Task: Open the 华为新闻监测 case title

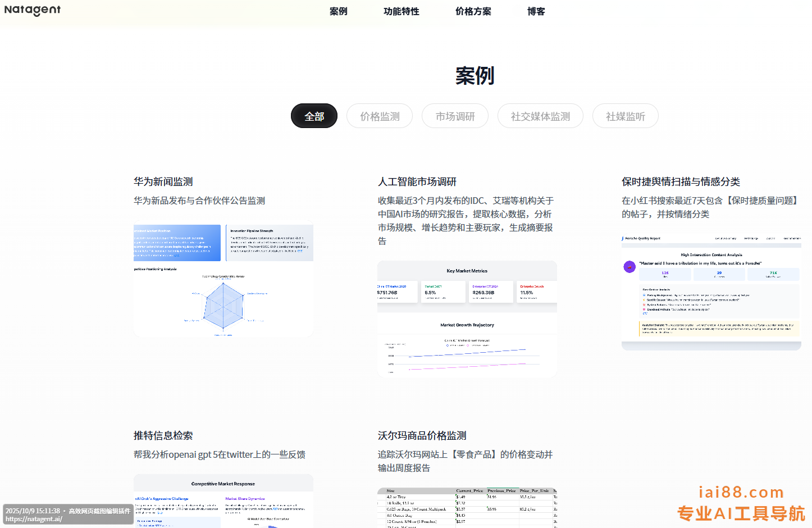Action: pos(163,182)
